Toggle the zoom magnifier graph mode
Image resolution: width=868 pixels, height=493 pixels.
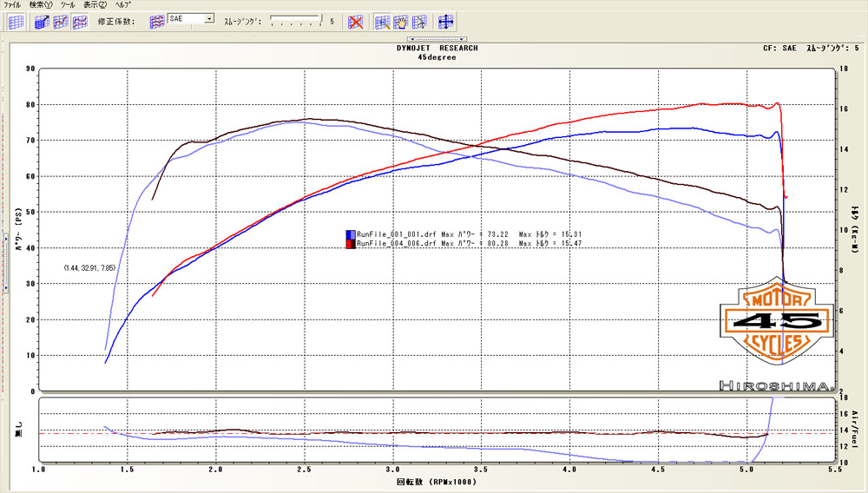click(x=382, y=22)
